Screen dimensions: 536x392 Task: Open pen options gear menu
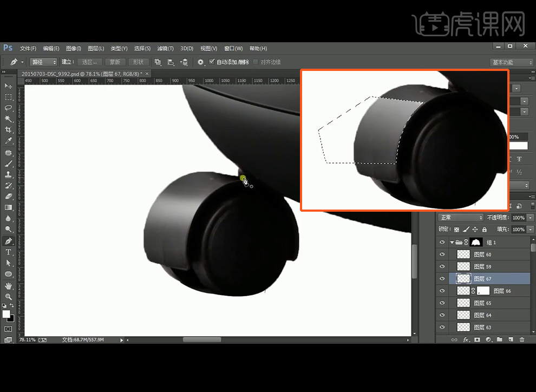point(201,62)
